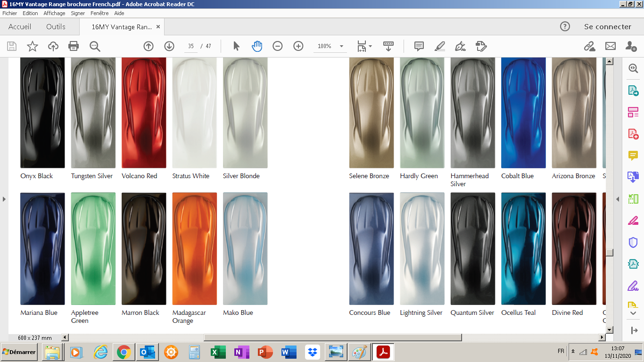Viewport: 644px width, 362px height.
Task: Click the Save file icon
Action: [12, 46]
